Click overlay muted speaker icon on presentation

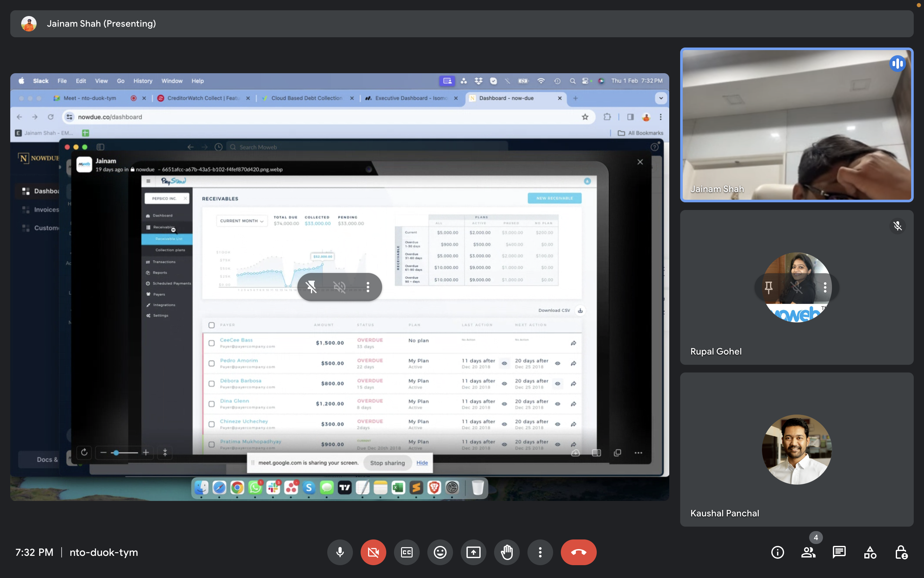coord(339,287)
